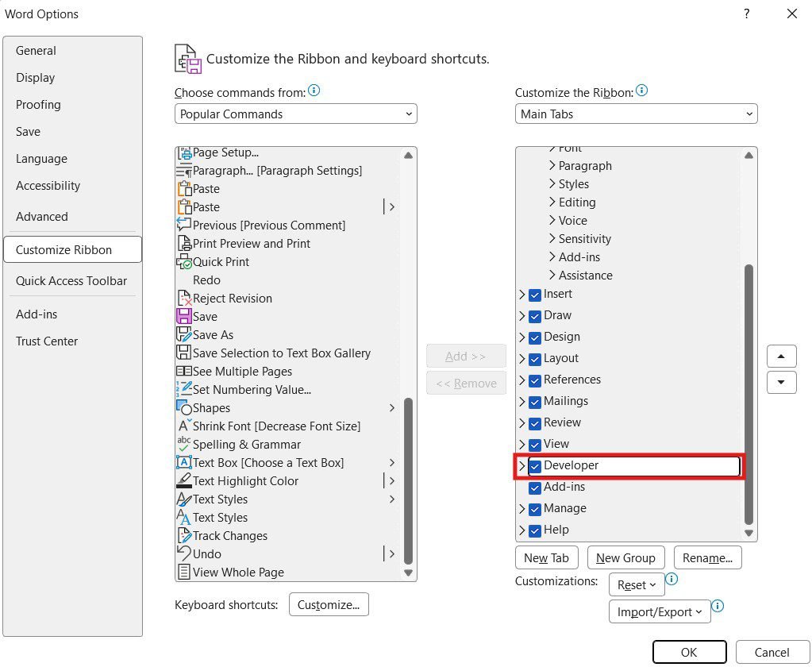Expand the Paragraph group in ribbon tree
The width and height of the screenshot is (812, 667).
coord(552,166)
